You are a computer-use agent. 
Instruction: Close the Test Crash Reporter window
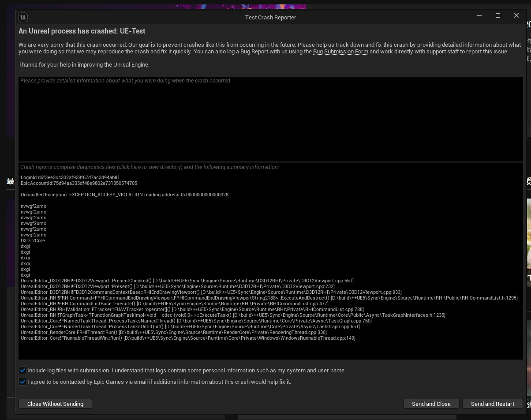pos(516,16)
